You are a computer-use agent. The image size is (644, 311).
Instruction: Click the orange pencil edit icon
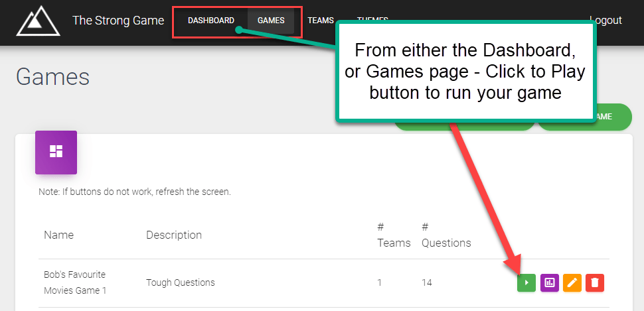click(x=572, y=282)
